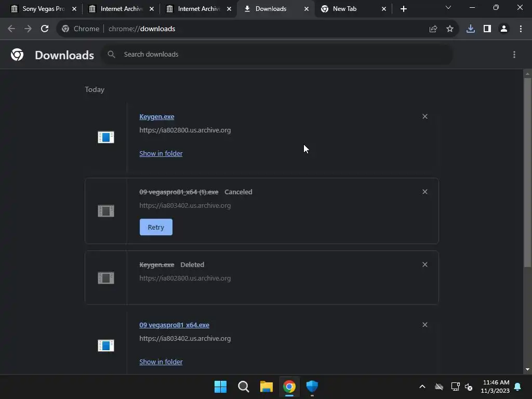Retry the canceled vegaspro download
The width and height of the screenshot is (532, 399).
[156, 227]
